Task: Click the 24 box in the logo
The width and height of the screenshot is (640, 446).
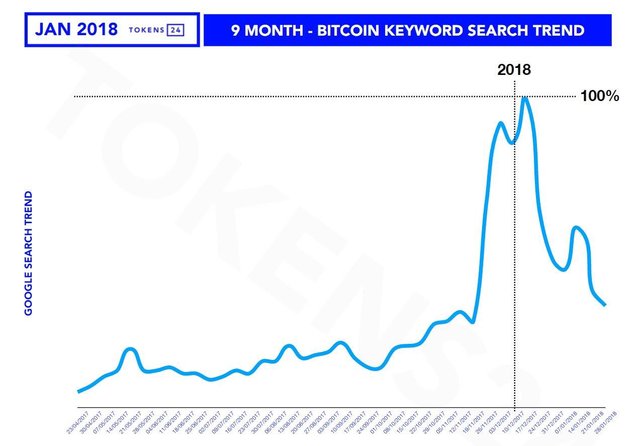Action: coord(176,30)
